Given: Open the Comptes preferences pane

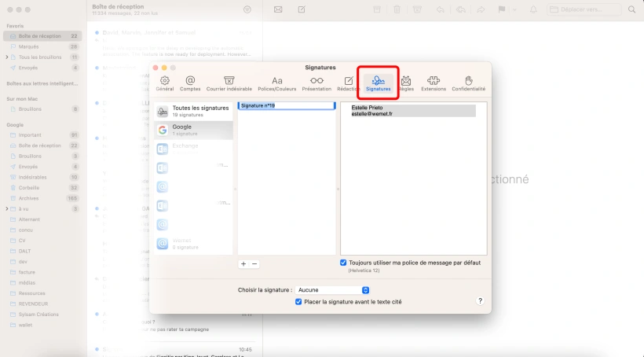Looking at the screenshot, I should click(190, 83).
